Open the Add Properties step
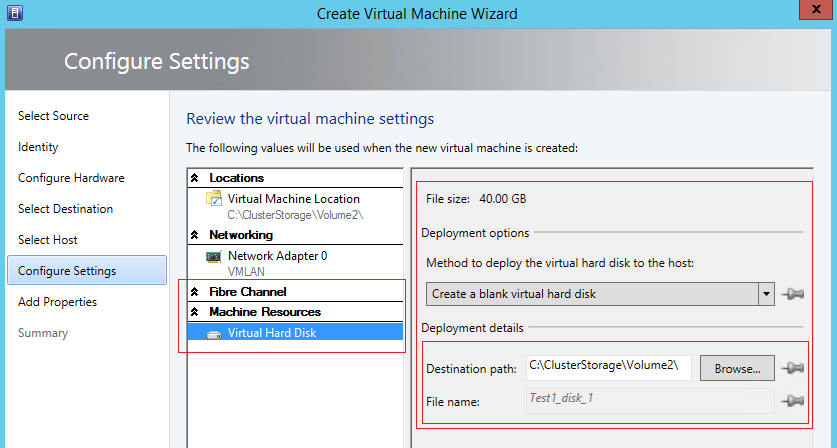The height and width of the screenshot is (448, 837). coord(57,302)
